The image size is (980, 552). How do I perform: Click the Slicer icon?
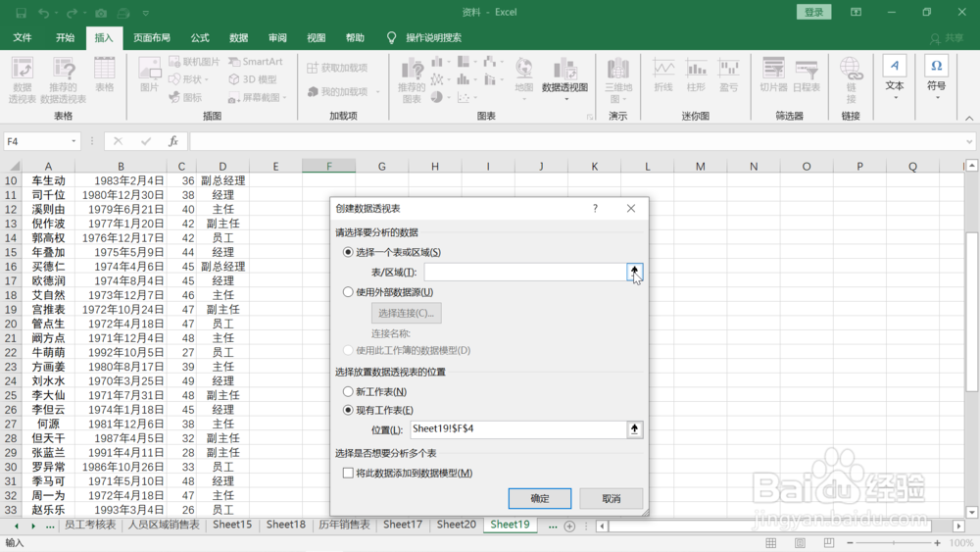coord(773,75)
